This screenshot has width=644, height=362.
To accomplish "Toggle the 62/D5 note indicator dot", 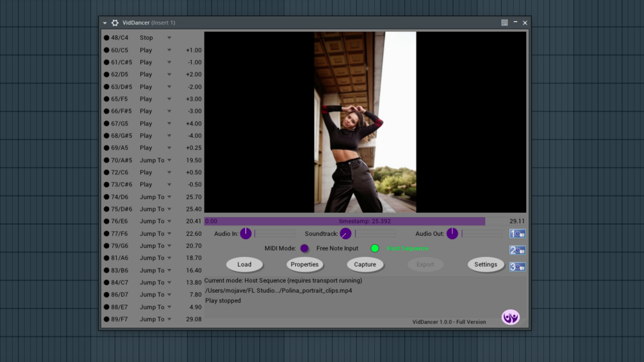I will click(x=106, y=74).
